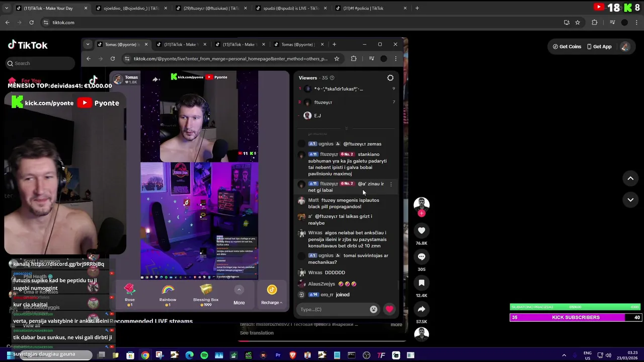Open volume control in system tray

[608, 355]
